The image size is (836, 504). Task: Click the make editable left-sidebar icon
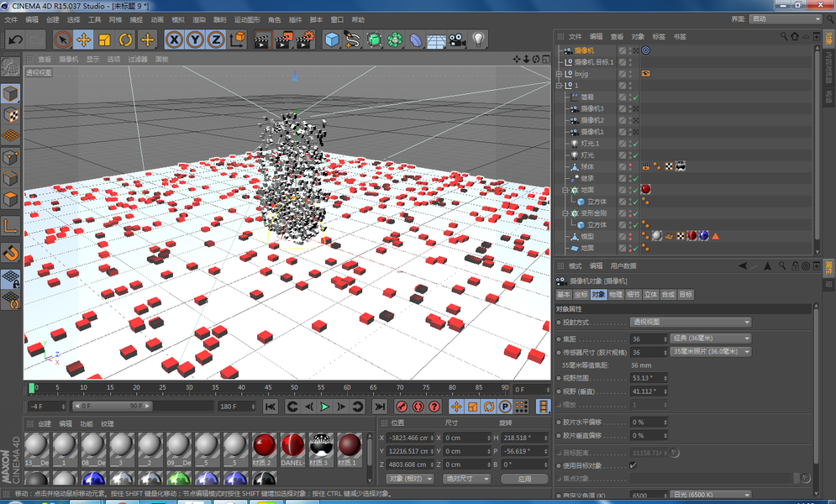point(11,66)
